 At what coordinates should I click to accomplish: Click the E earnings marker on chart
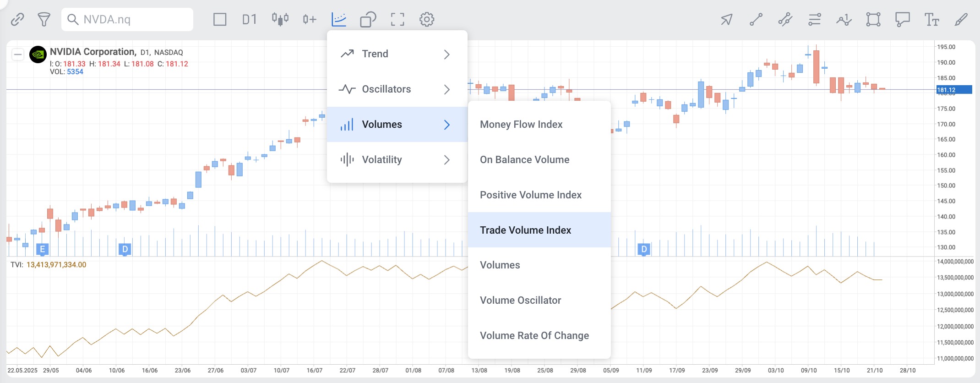pyautogui.click(x=43, y=249)
